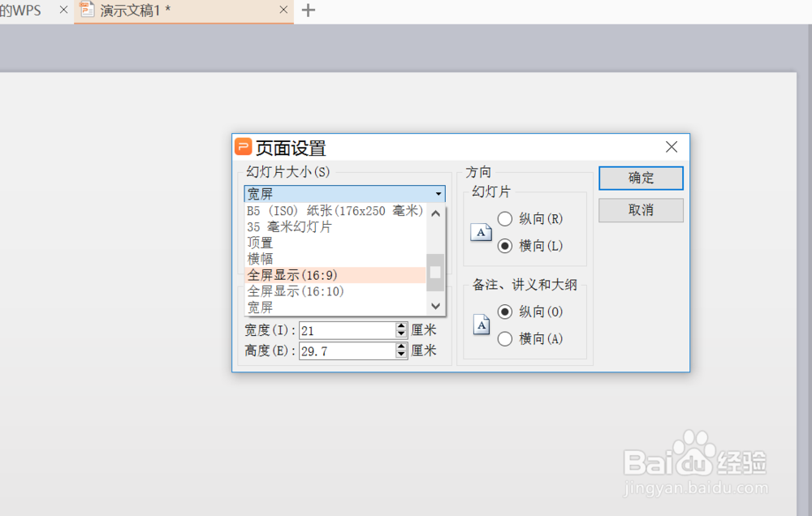
Task: Click the presentation file icon on 演示文稿1 tab
Action: click(x=87, y=9)
